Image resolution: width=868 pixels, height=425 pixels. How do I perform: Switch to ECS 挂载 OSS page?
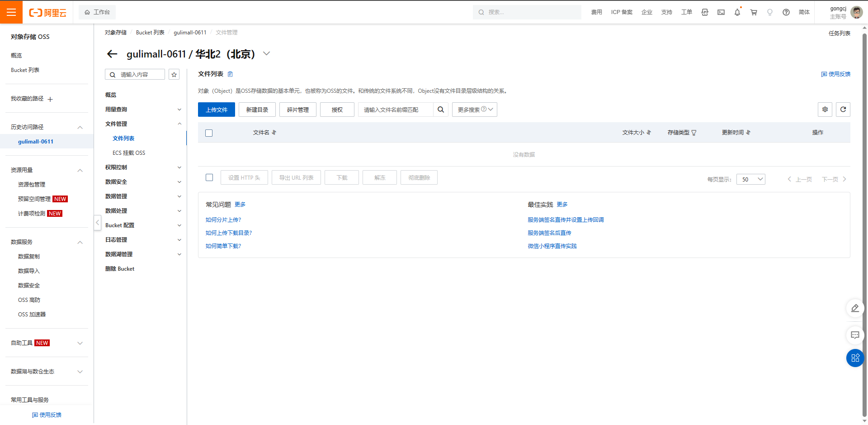(129, 153)
